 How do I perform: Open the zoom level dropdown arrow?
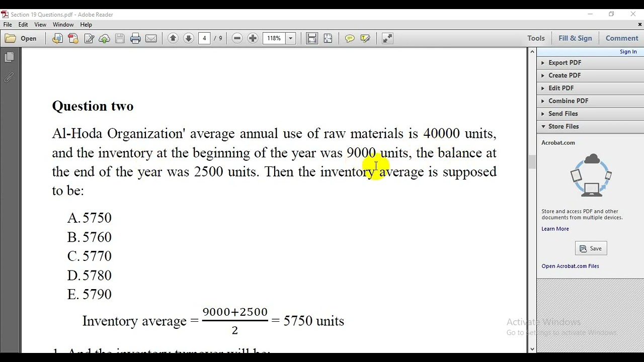290,38
